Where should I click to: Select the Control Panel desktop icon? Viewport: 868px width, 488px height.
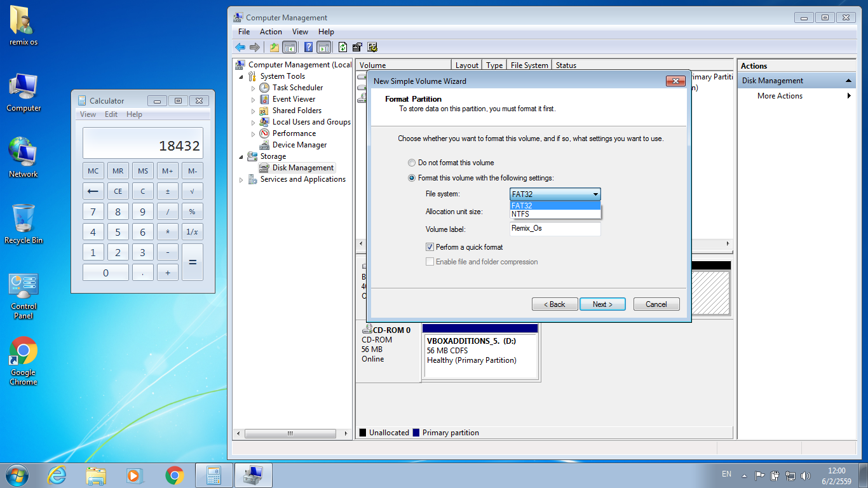click(24, 297)
